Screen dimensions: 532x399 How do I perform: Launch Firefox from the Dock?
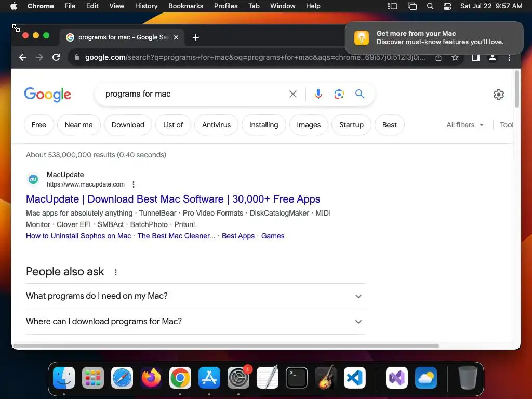(x=151, y=378)
